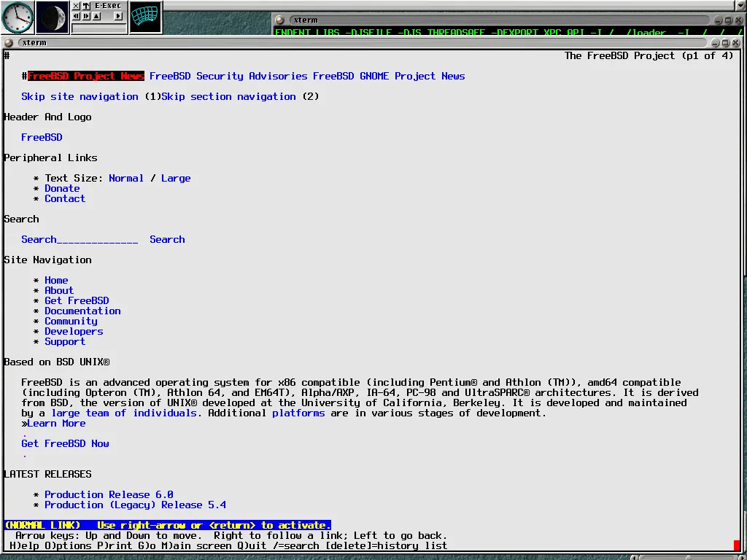The width and height of the screenshot is (747, 560).
Task: Follow the Learn More link
Action: coord(56,423)
